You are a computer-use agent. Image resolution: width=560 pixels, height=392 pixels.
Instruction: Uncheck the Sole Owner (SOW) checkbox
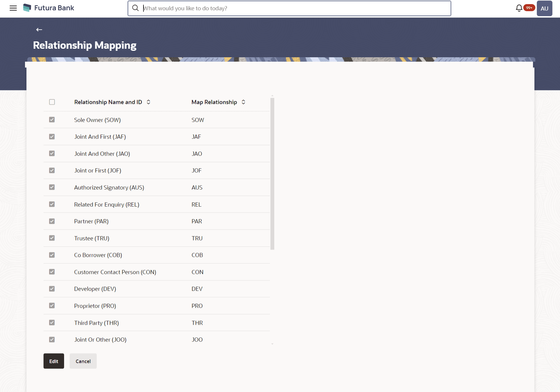tap(52, 120)
